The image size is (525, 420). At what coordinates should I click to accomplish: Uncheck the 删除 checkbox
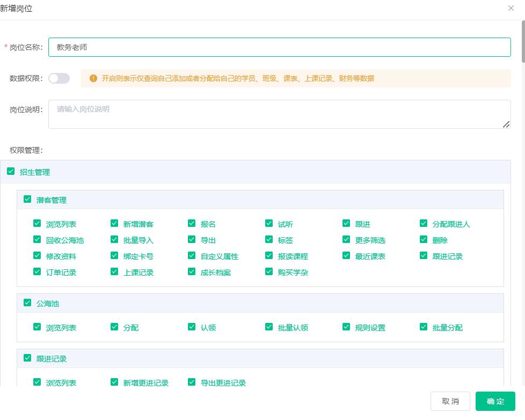[x=424, y=240]
